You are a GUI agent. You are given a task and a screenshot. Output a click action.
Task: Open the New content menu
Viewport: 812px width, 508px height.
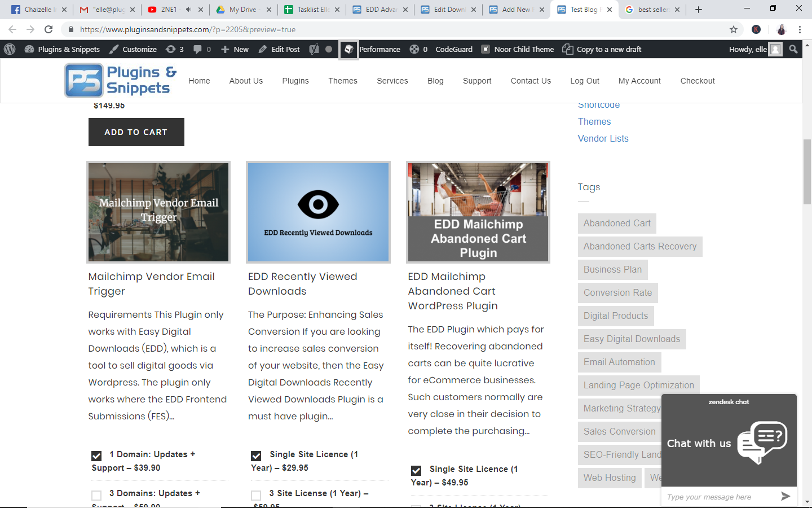[235, 49]
